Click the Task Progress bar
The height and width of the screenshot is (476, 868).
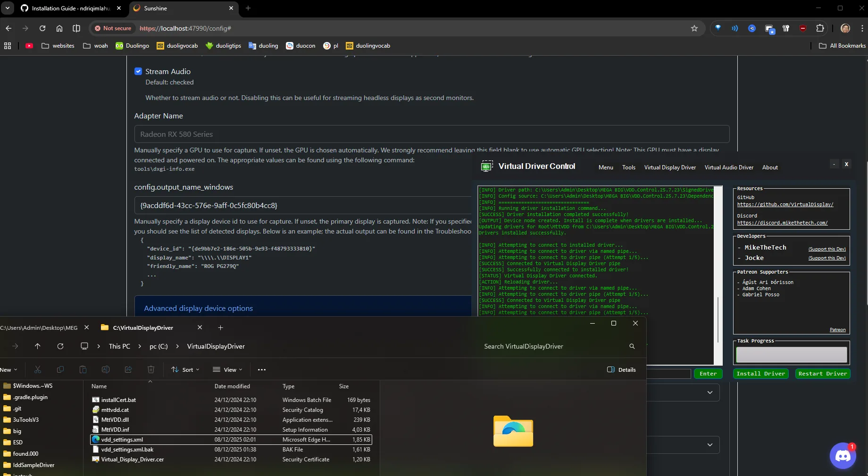pyautogui.click(x=791, y=355)
